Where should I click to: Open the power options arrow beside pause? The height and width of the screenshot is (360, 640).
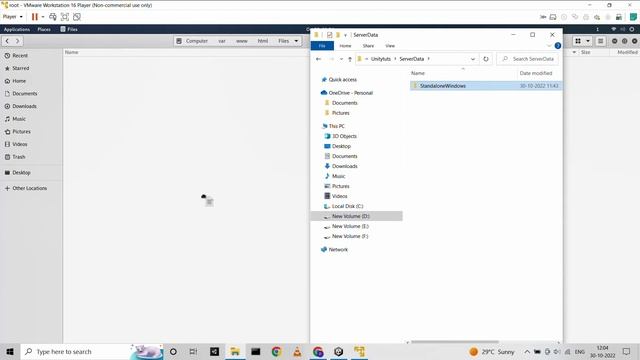click(x=42, y=17)
